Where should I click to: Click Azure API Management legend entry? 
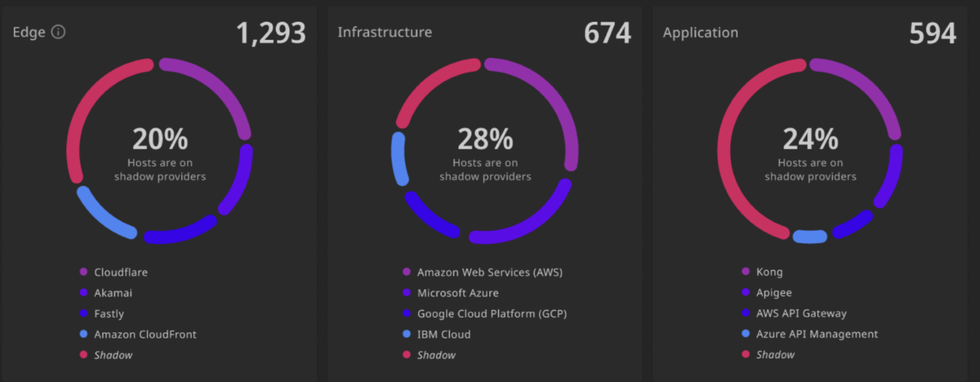(810, 334)
